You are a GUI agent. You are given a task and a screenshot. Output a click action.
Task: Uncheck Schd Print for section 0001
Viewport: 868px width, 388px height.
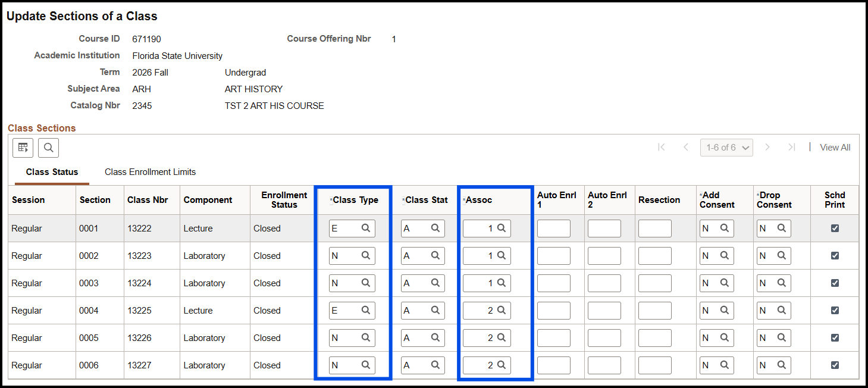tap(835, 228)
